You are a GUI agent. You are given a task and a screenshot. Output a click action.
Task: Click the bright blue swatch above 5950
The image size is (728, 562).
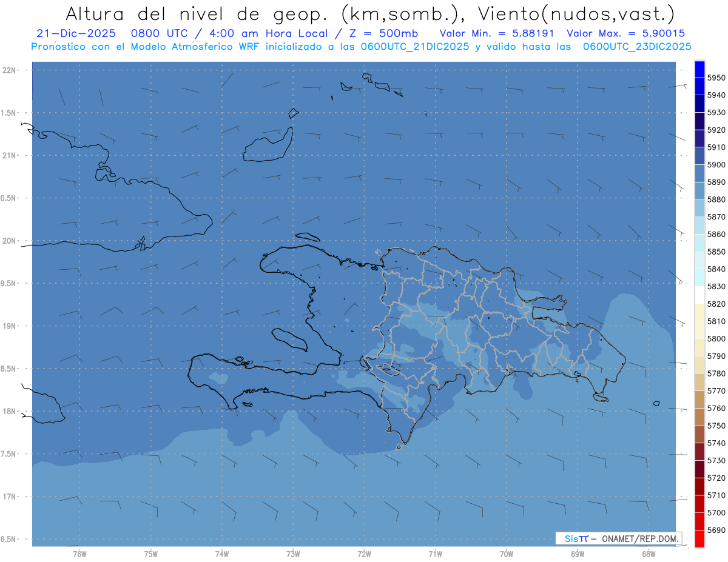699,69
